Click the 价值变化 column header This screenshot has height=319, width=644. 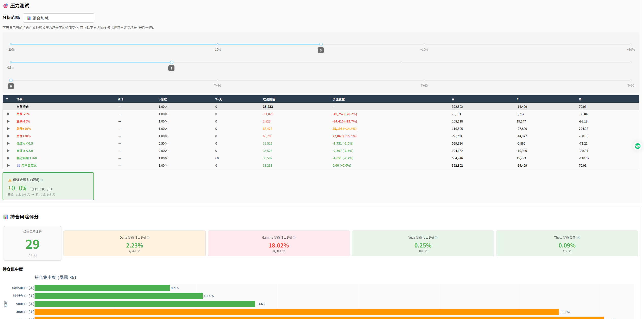[339, 99]
